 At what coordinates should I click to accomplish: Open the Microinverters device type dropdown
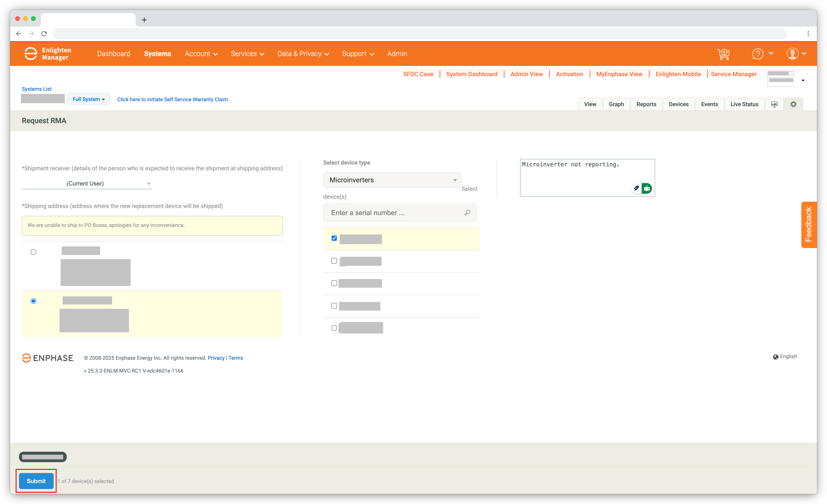pos(392,180)
